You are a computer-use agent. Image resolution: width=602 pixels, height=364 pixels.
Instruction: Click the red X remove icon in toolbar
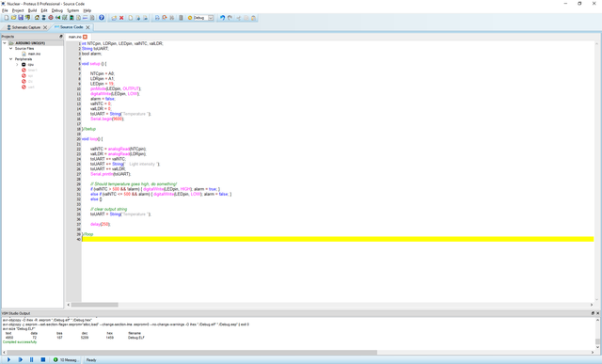coord(121,18)
